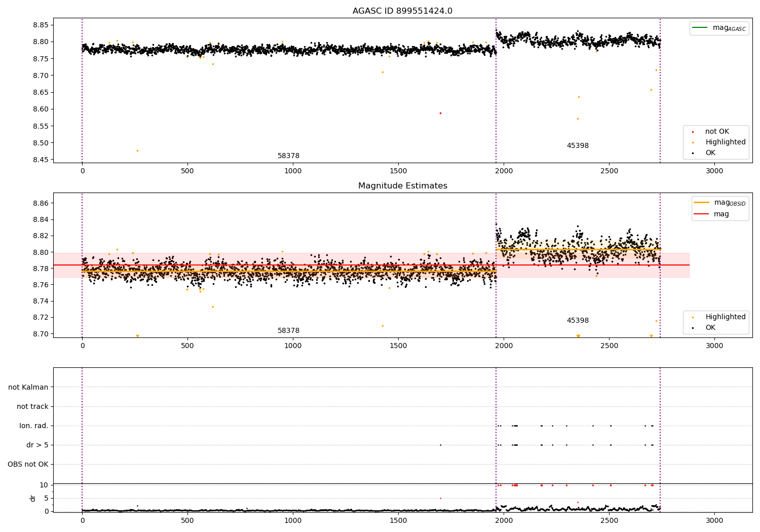Click the 'dr > 5' row label

click(37, 445)
